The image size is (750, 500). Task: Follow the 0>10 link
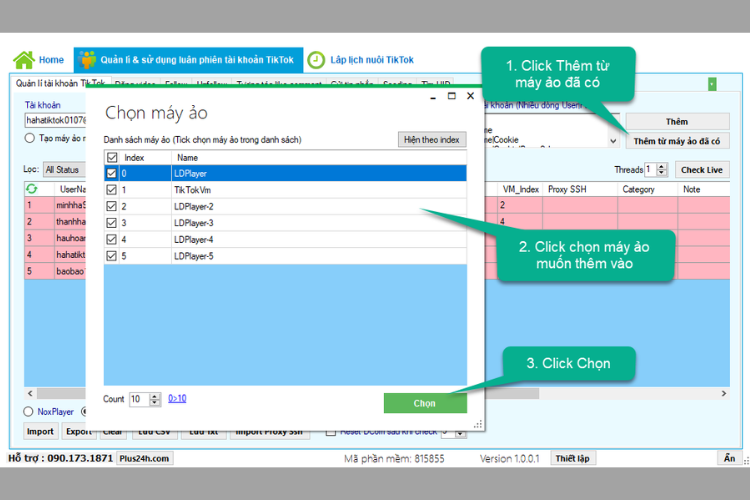pos(177,399)
